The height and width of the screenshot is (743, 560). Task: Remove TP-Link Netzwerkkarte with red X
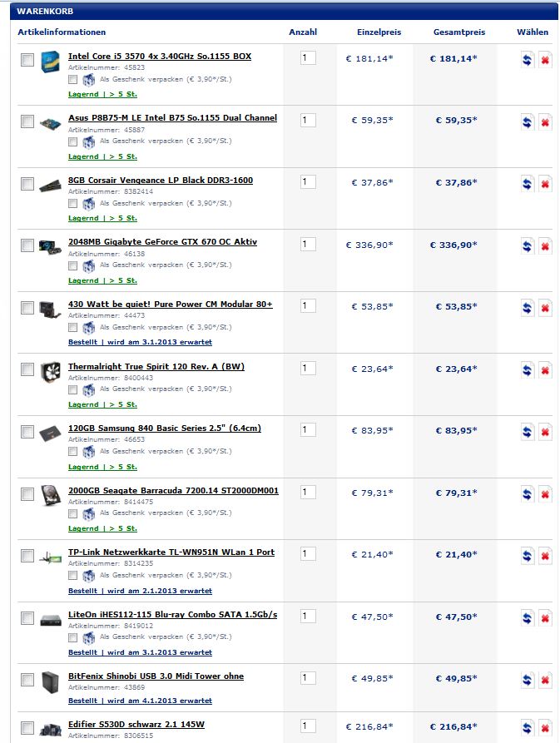[x=545, y=556]
